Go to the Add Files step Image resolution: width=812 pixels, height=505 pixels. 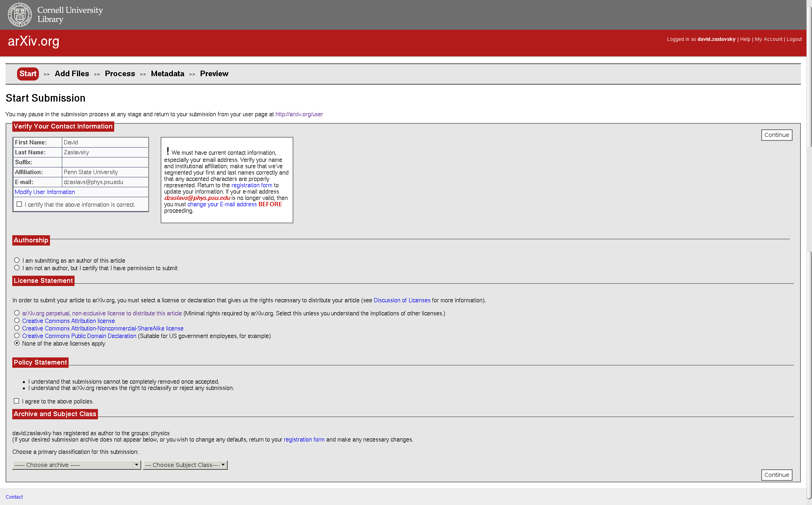pyautogui.click(x=72, y=74)
